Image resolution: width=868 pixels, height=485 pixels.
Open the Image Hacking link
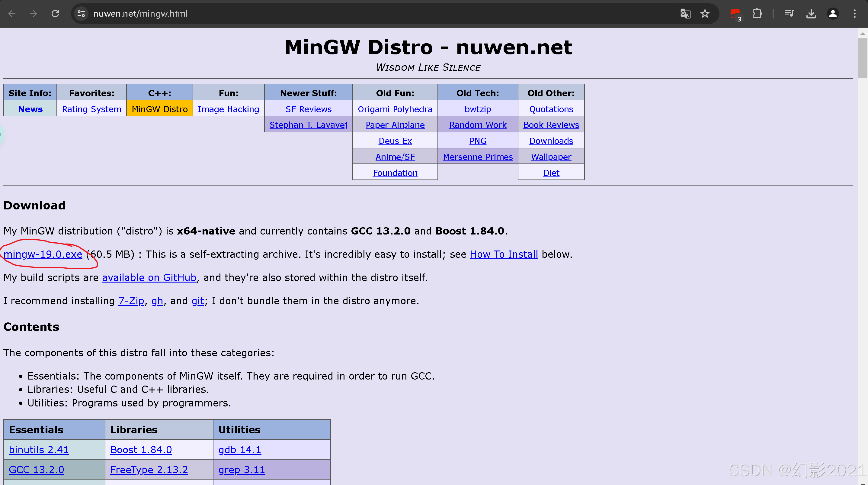(229, 109)
